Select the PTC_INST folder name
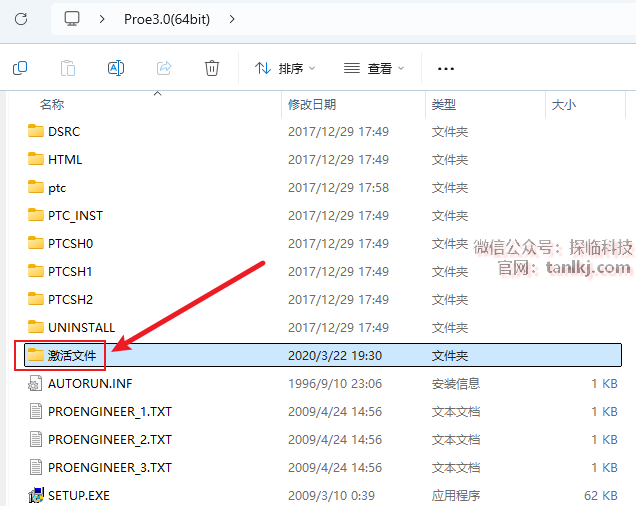The height and width of the screenshot is (506, 636). pos(75,215)
